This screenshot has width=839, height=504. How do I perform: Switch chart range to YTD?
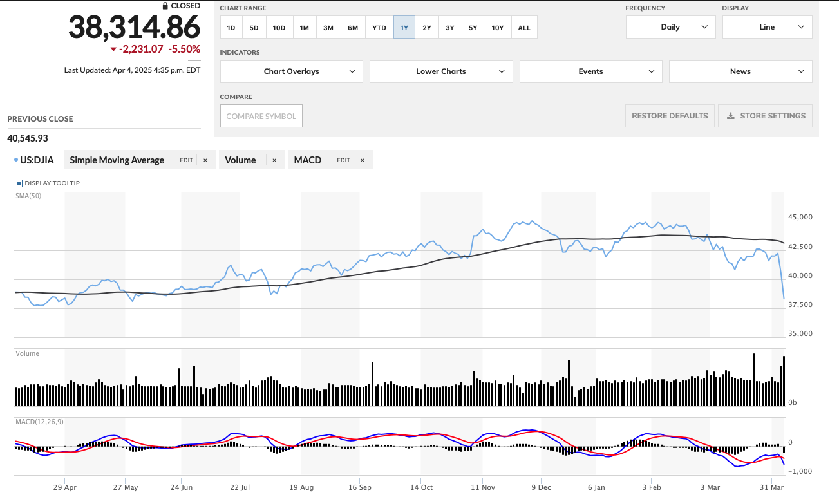[x=379, y=28]
